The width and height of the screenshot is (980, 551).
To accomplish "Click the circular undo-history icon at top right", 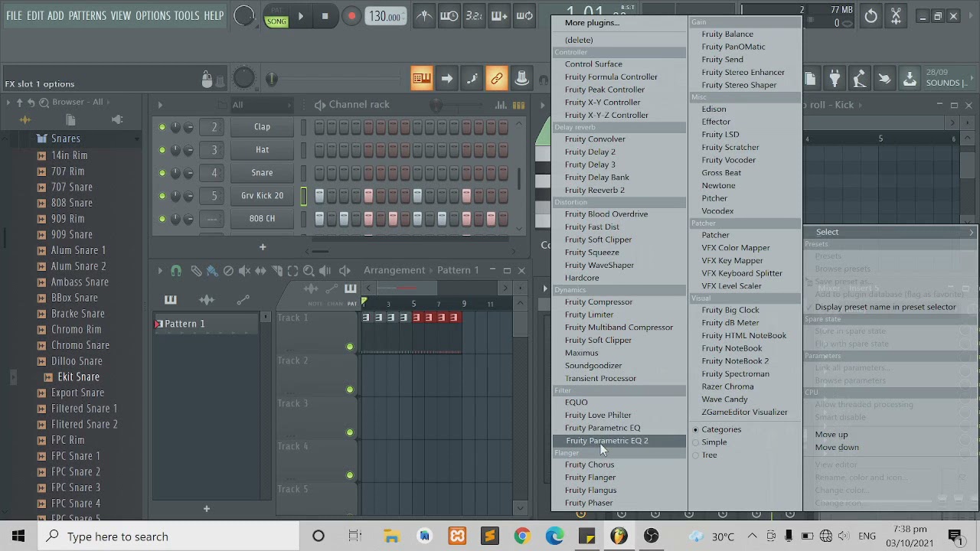I will click(871, 16).
